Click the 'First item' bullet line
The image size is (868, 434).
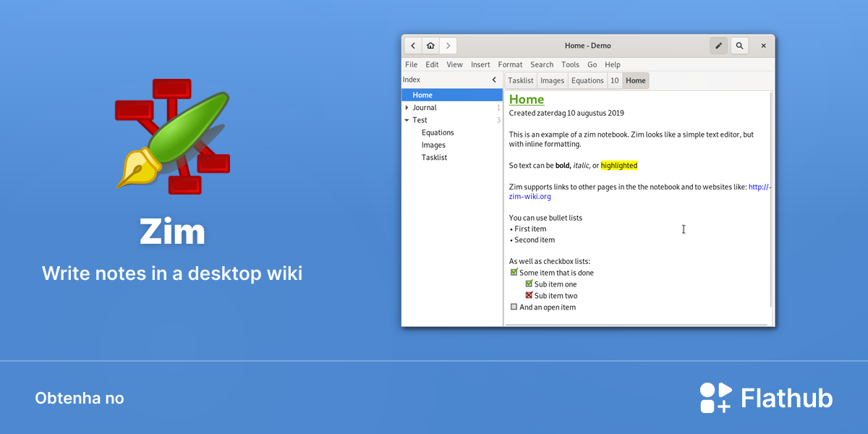(528, 229)
